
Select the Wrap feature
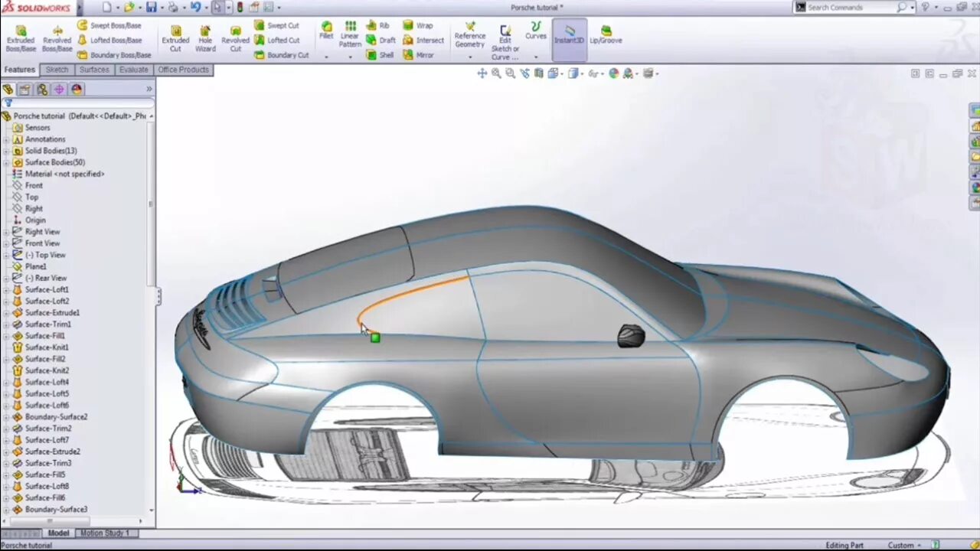(x=417, y=25)
